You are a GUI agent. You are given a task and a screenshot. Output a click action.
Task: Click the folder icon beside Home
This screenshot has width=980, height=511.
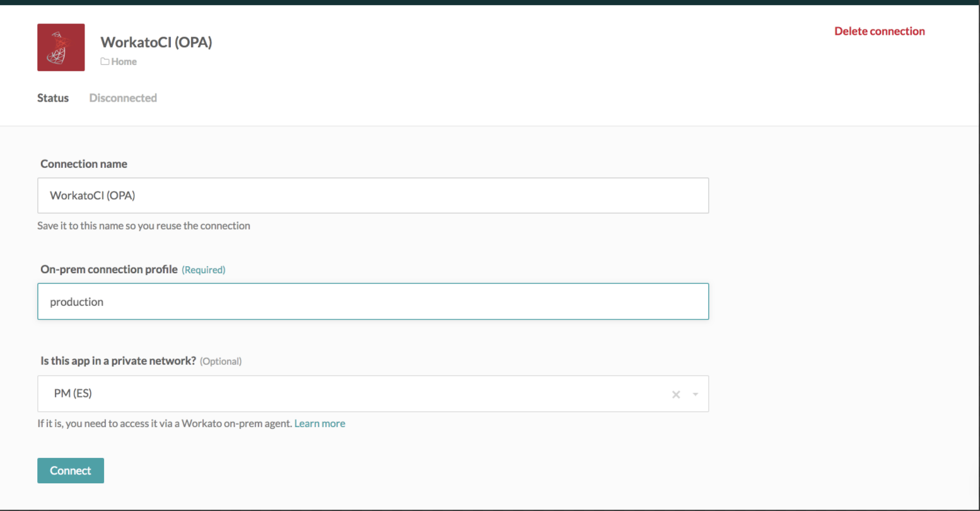pyautogui.click(x=105, y=62)
